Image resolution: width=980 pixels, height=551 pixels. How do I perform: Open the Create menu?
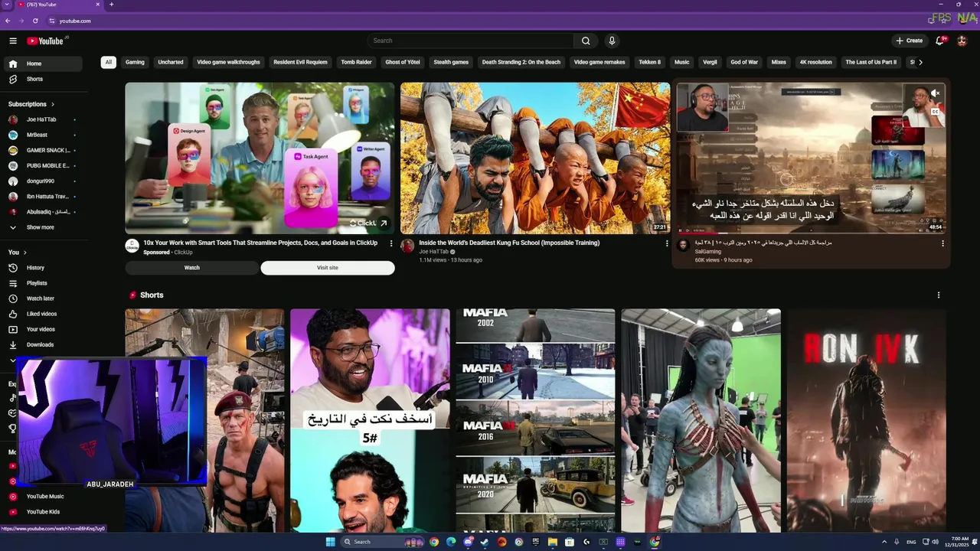pyautogui.click(x=910, y=41)
